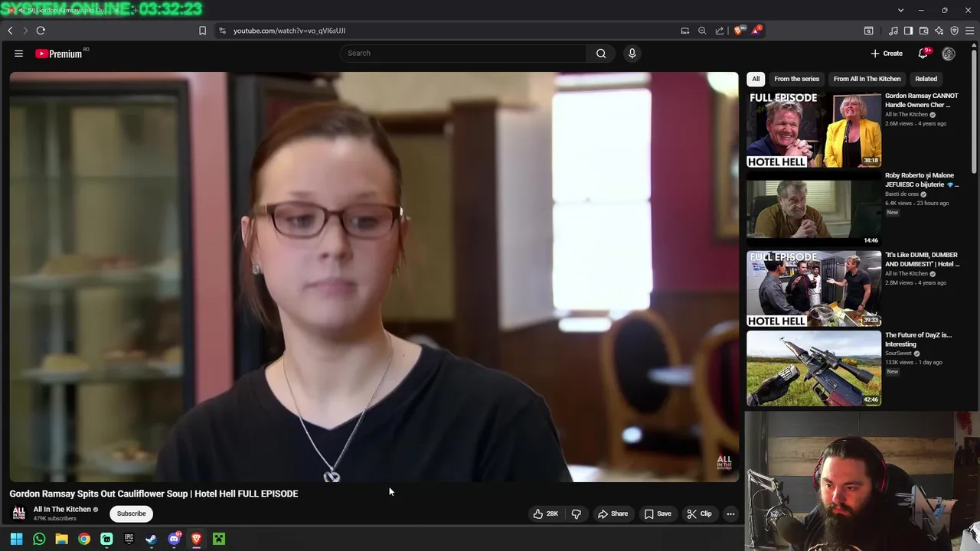This screenshot has height=551, width=980.
Task: Dislike the video with thumbs down
Action: point(576,514)
